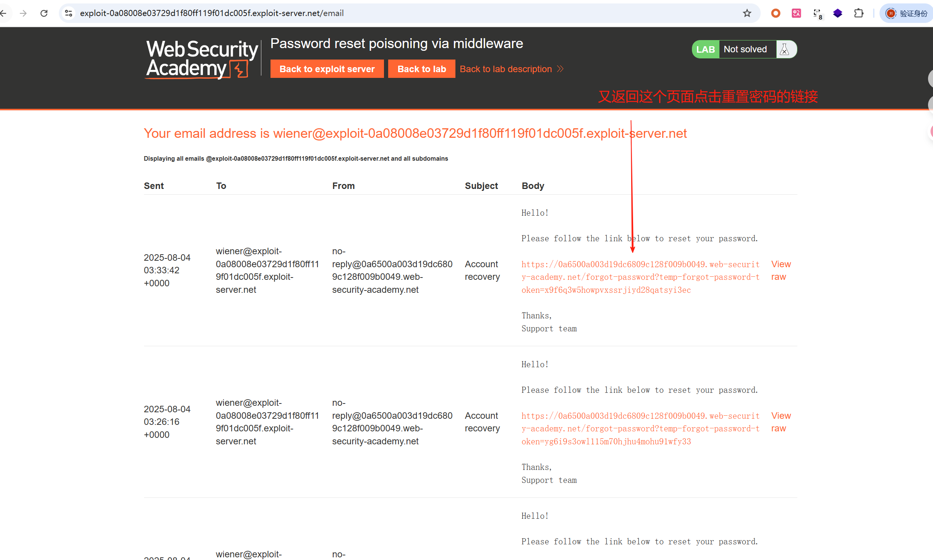Click View raw for the second email

781,422
